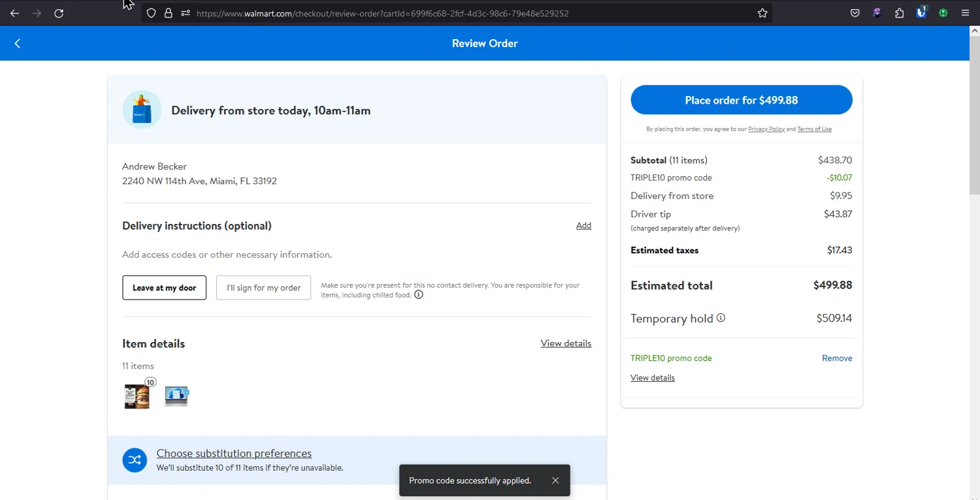Click the blue shield extension icon with badge
This screenshot has height=500, width=980.
[921, 12]
